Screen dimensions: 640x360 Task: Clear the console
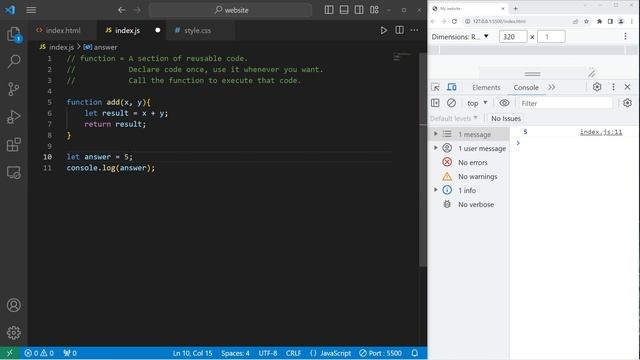(x=451, y=103)
